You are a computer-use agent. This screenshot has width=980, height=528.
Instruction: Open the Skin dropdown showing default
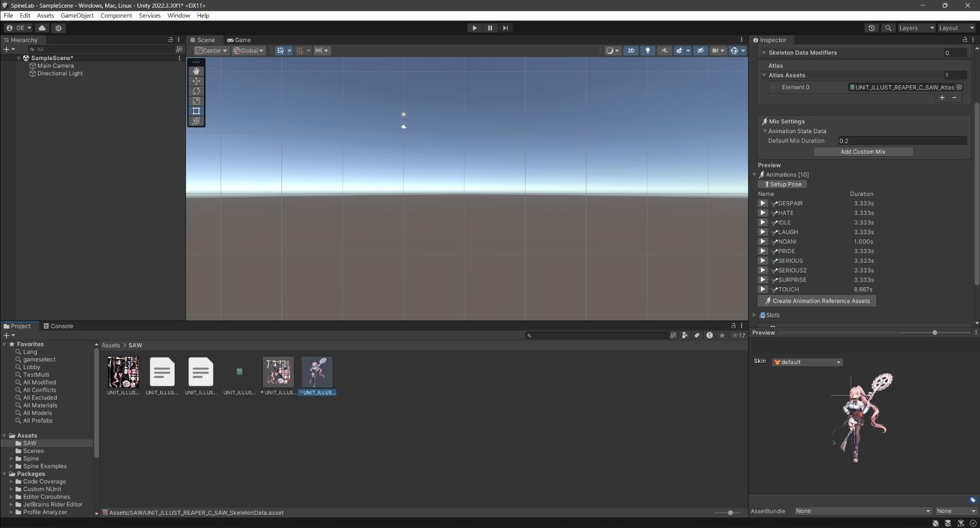(807, 362)
